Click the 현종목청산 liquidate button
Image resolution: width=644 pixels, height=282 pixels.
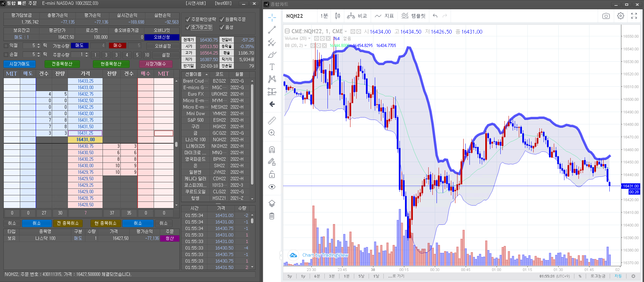111,64
